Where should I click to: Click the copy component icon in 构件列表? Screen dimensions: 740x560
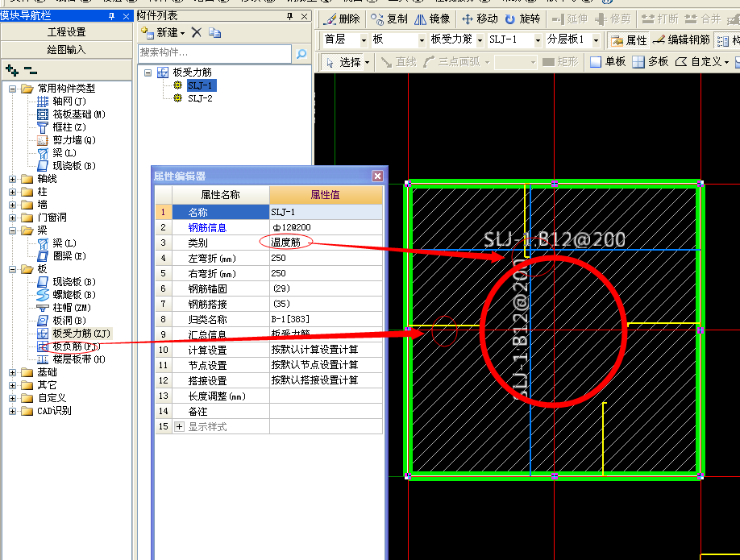tap(214, 32)
